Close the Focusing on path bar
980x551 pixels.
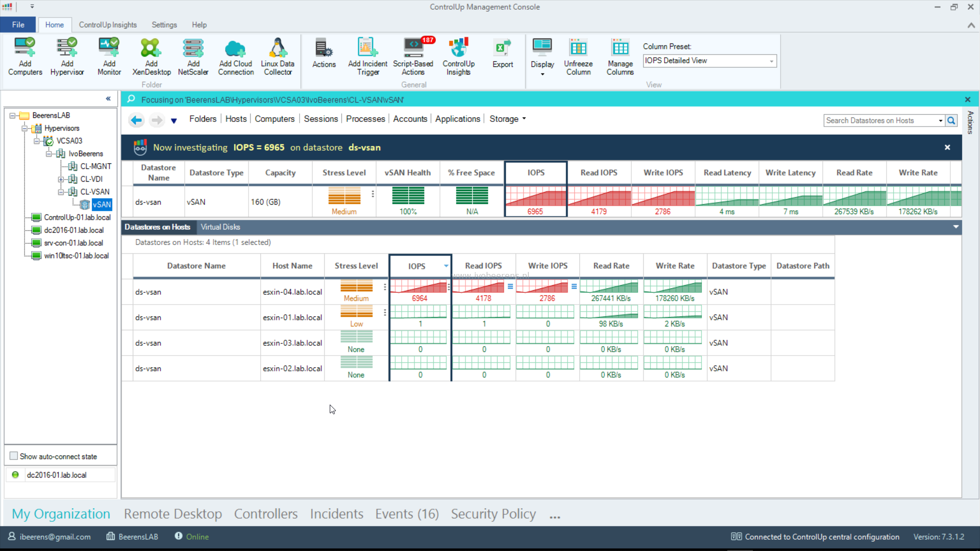[968, 99]
